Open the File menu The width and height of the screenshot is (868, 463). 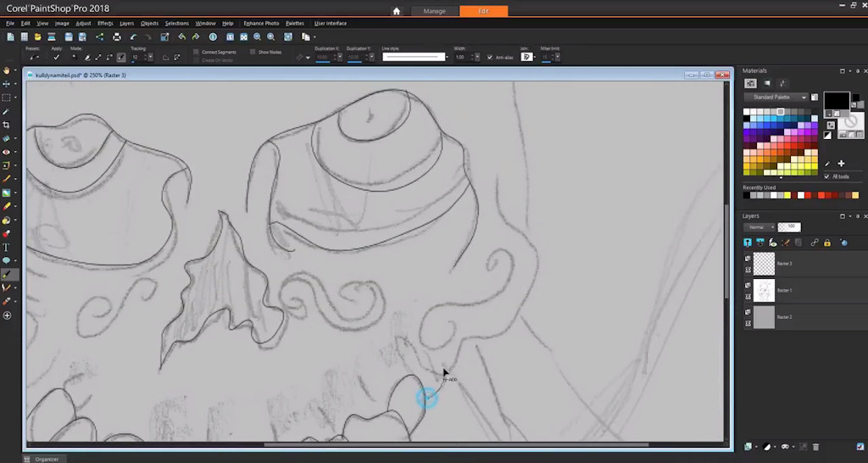click(10, 23)
